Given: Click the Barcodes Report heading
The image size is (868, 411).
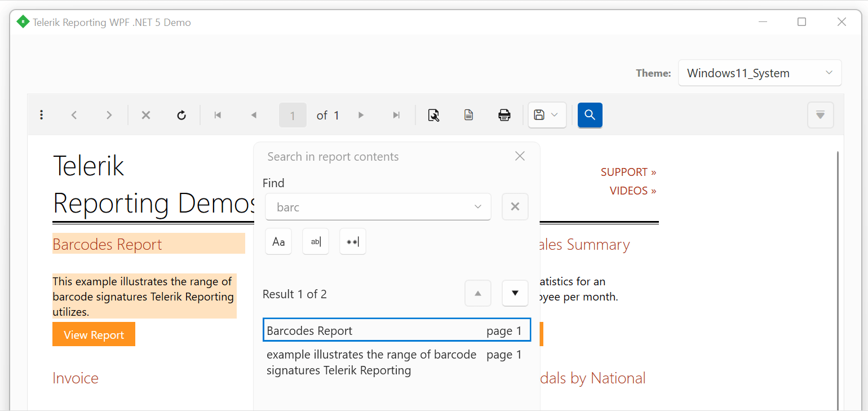Looking at the screenshot, I should 107,244.
